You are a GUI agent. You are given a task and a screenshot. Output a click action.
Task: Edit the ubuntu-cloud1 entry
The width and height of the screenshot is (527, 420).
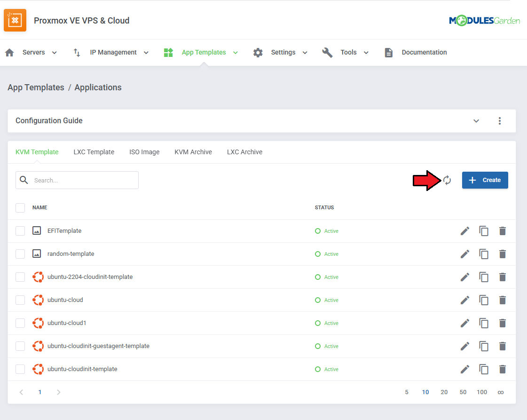[465, 323]
